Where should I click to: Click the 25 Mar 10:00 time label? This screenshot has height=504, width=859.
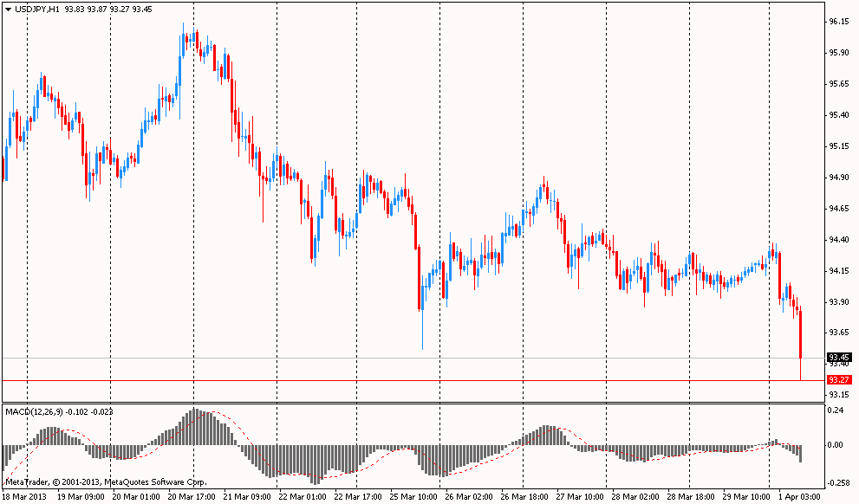[x=413, y=497]
